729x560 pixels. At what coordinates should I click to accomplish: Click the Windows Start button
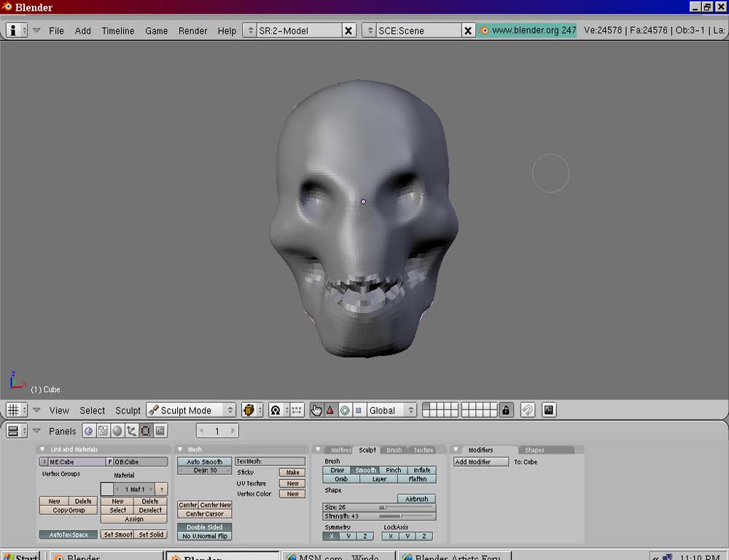[20, 556]
